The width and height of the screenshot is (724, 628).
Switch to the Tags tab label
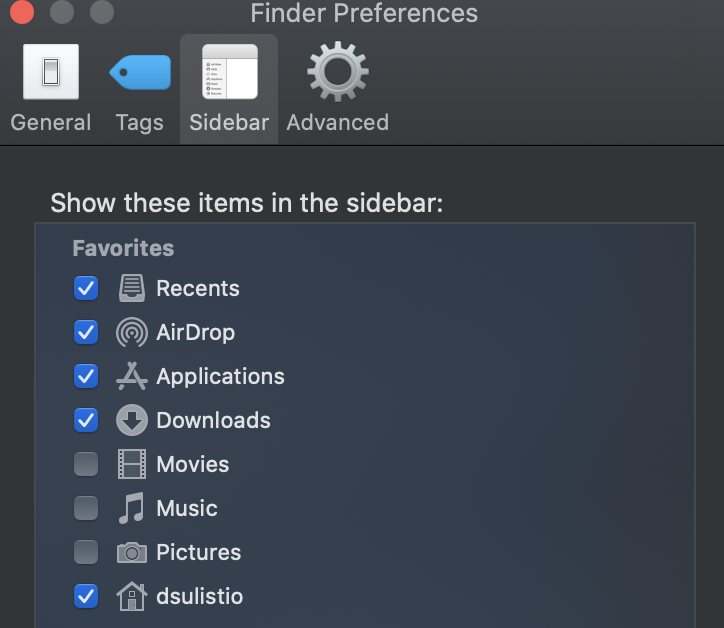[139, 123]
